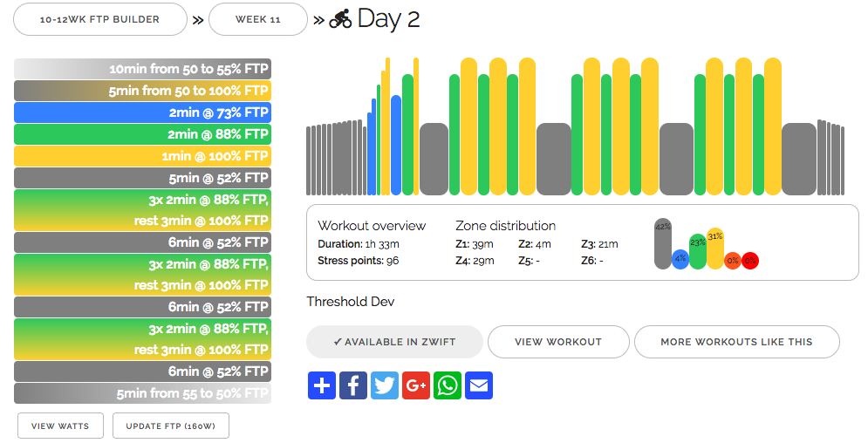
Task: Click More Workouts Like This
Action: [736, 342]
